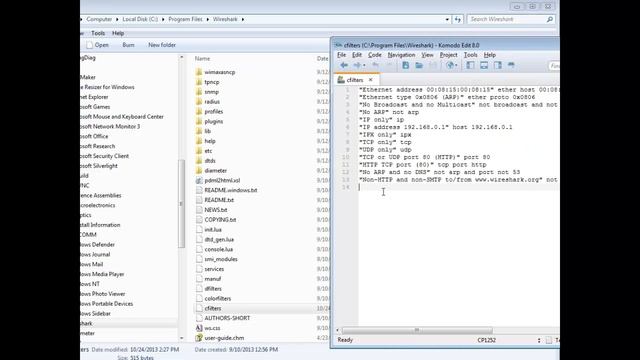640x360 pixels.
Task: Click the down arrow on the navigation pane scrollbar
Action: coord(182,338)
